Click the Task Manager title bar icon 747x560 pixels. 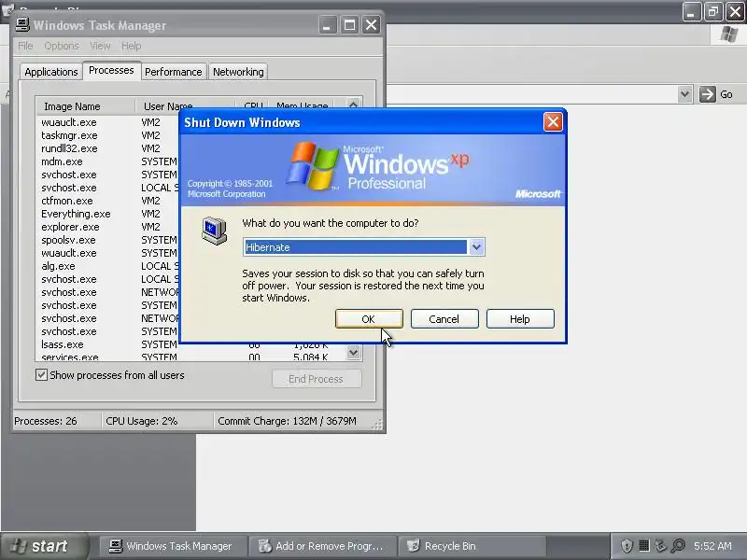coord(22,25)
